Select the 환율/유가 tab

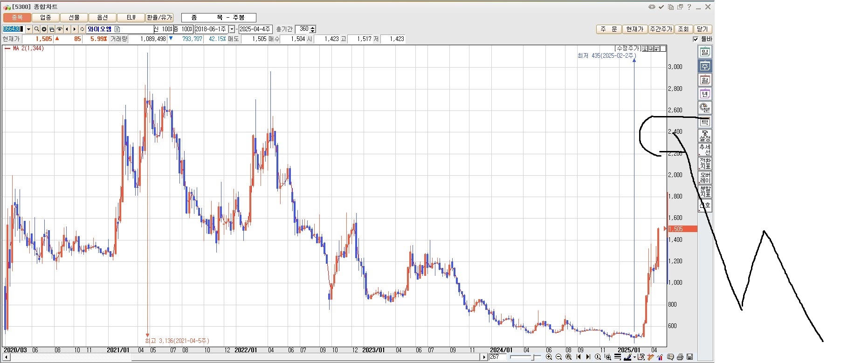click(x=159, y=18)
